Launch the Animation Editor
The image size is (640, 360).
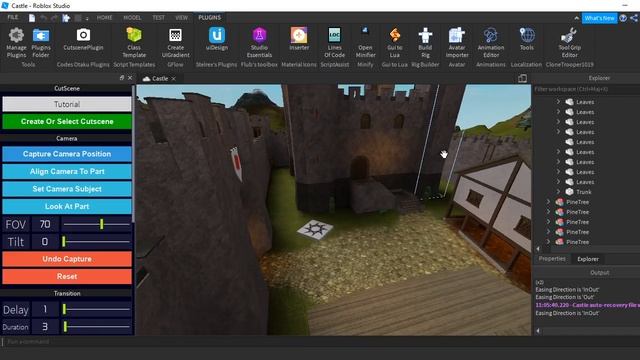point(491,43)
